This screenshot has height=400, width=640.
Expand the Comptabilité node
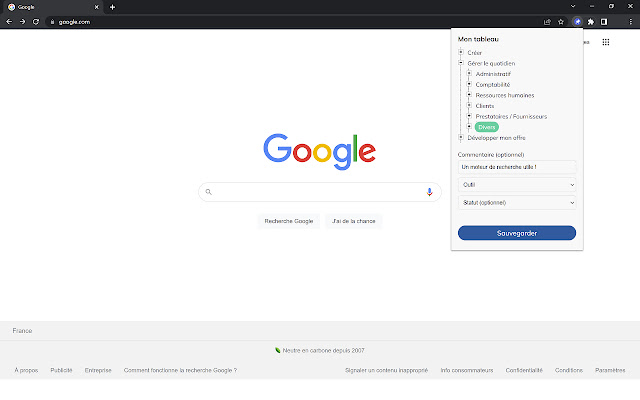[469, 84]
